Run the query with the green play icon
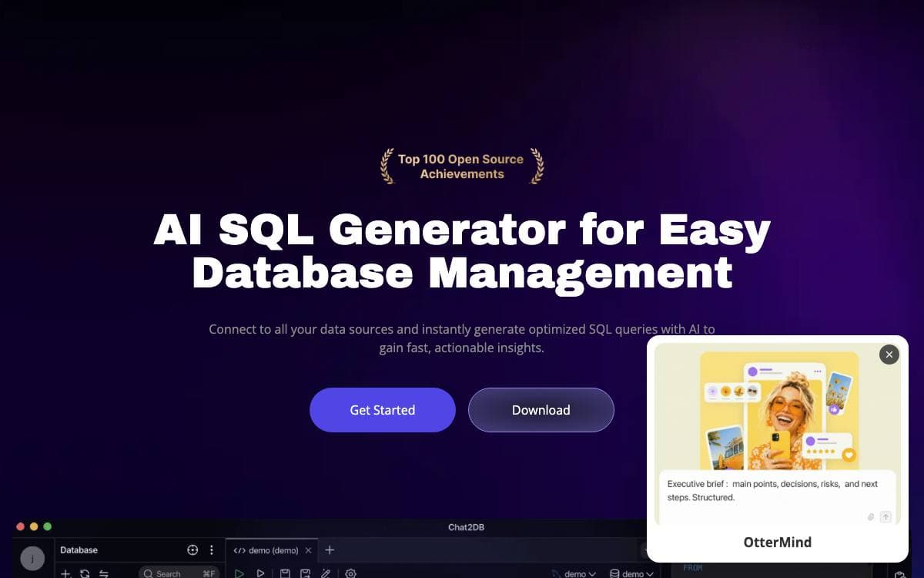Image resolution: width=924 pixels, height=578 pixels. click(239, 573)
